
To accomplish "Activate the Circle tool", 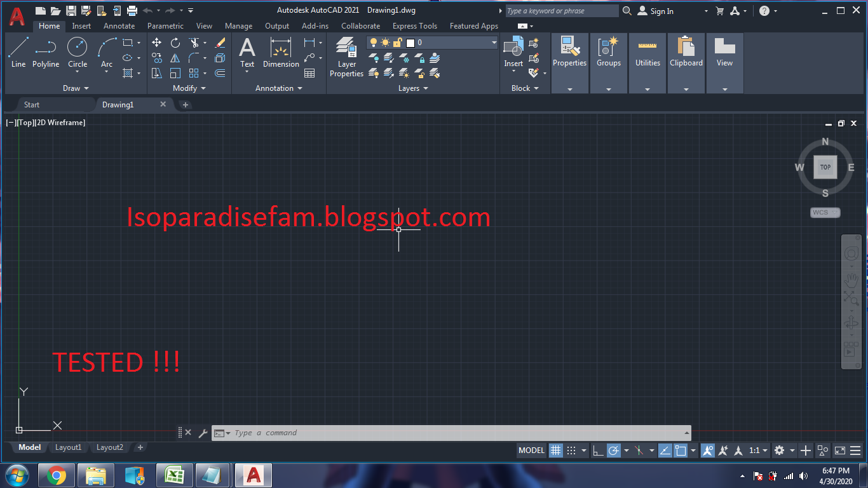I will tap(78, 52).
